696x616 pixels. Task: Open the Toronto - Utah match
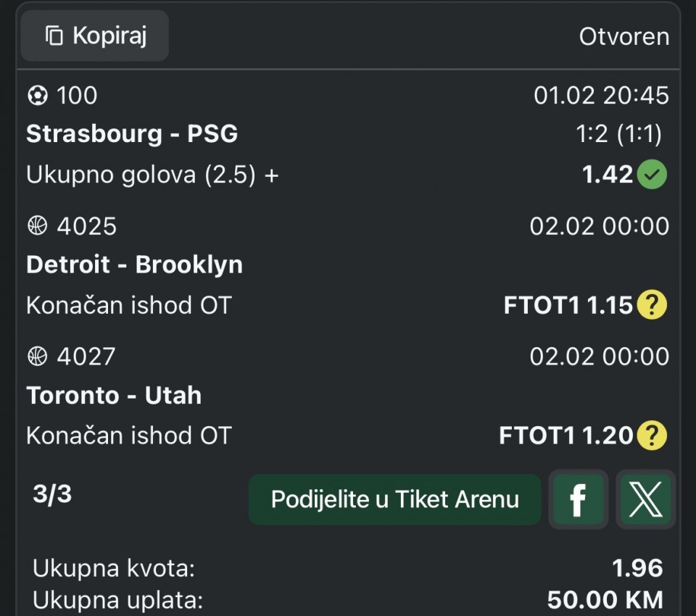[114, 395]
